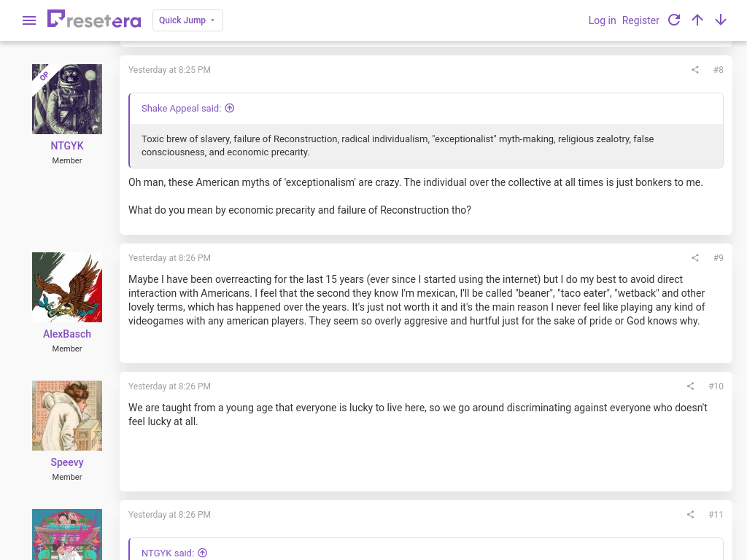Image resolution: width=747 pixels, height=560 pixels.
Task: Open permalink #10
Action: click(716, 386)
